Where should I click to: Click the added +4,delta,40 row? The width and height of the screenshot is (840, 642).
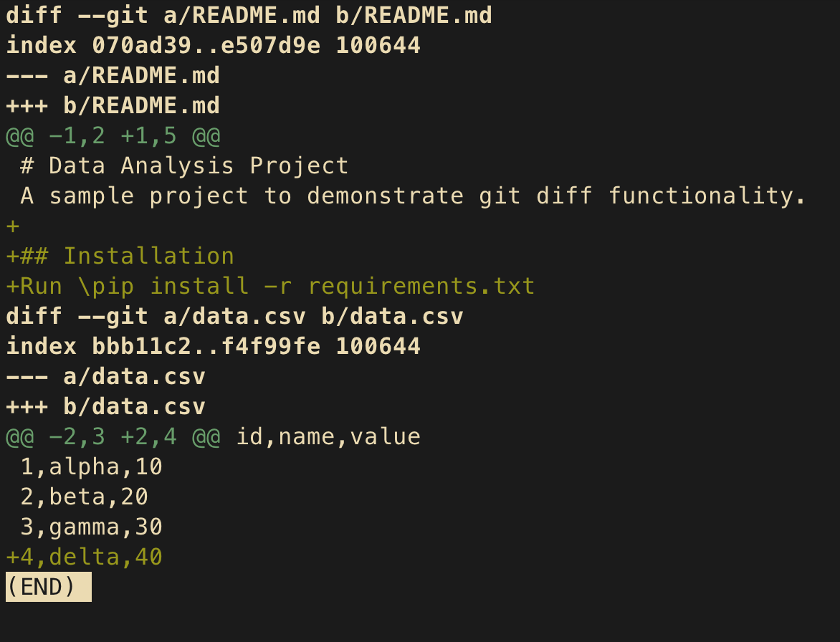pyautogui.click(x=84, y=557)
